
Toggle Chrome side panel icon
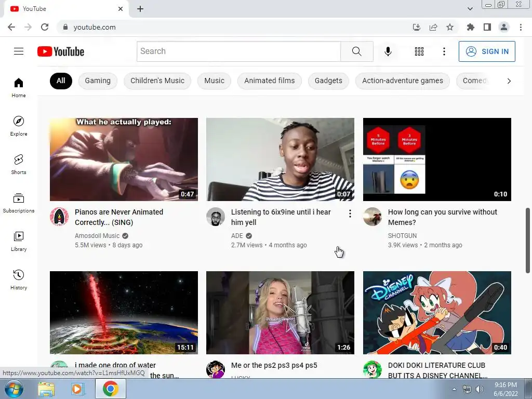pyautogui.click(x=487, y=27)
